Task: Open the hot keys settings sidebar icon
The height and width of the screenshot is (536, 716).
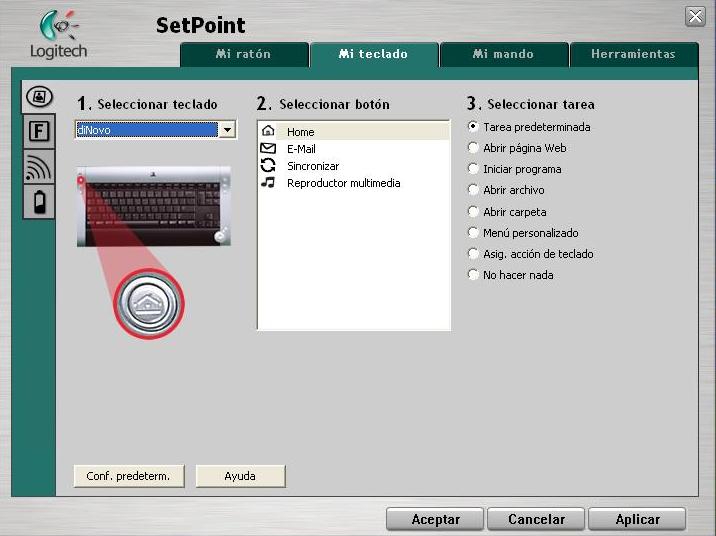Action: point(38,98)
